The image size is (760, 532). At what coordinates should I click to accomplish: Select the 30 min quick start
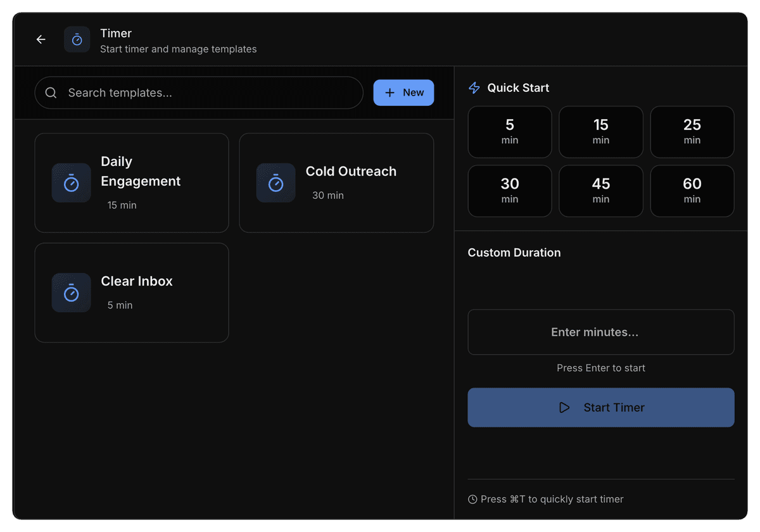pos(510,191)
